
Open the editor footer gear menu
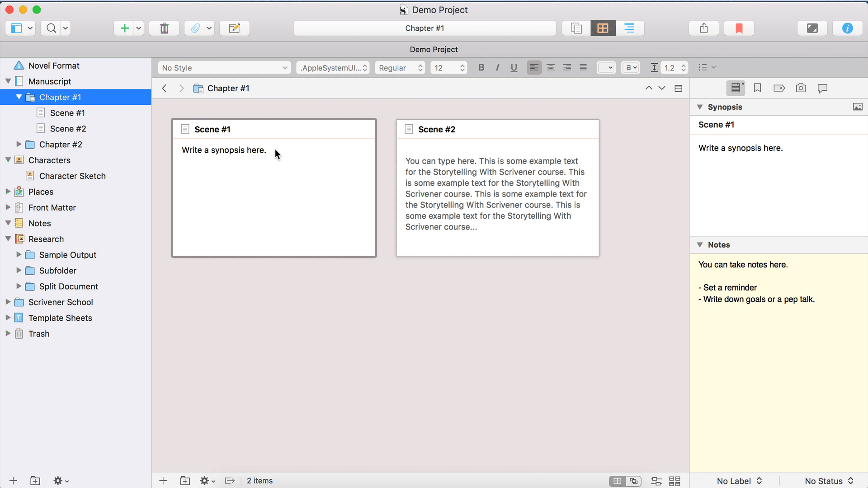click(207, 481)
